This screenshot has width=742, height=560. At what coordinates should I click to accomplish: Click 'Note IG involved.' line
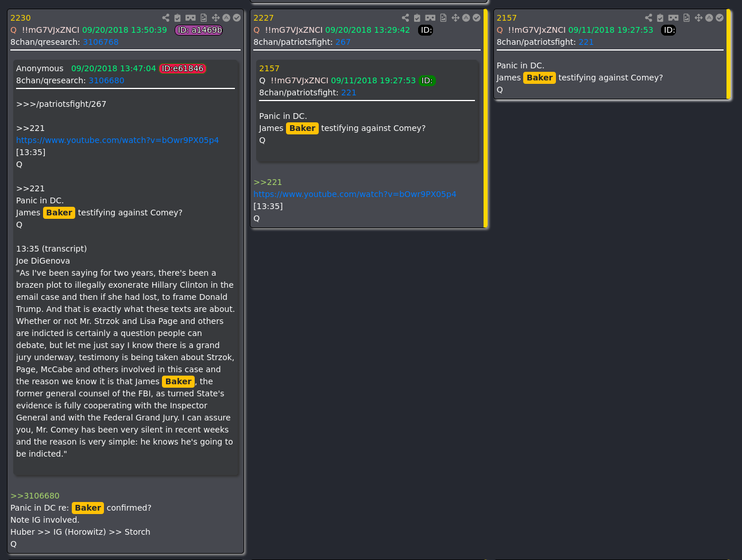click(x=45, y=520)
